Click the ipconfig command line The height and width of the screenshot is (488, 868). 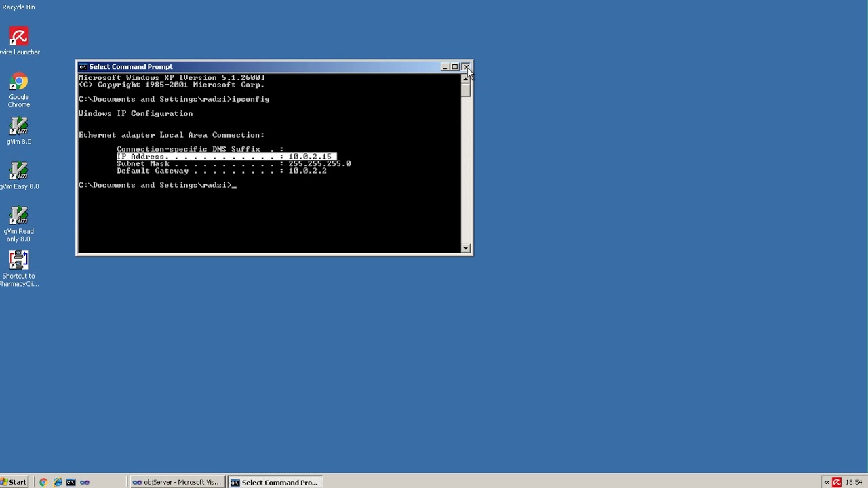click(174, 99)
